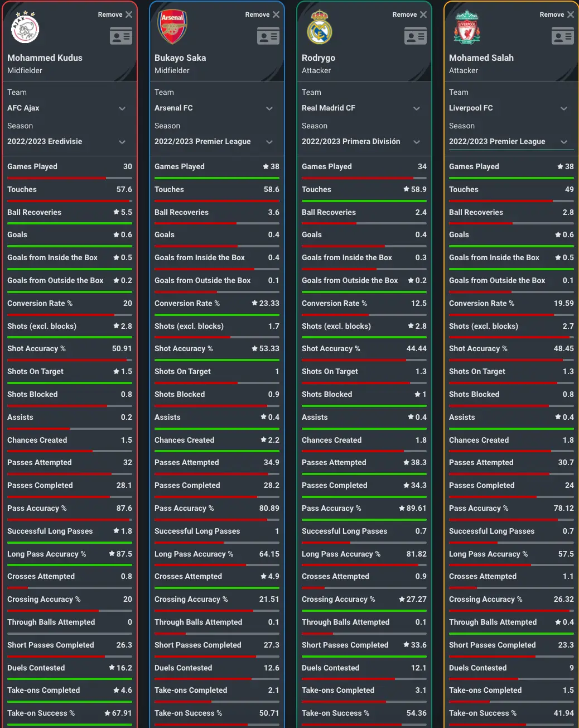Remove Bukayo Saka from comparison
579x728 pixels.
263,15
